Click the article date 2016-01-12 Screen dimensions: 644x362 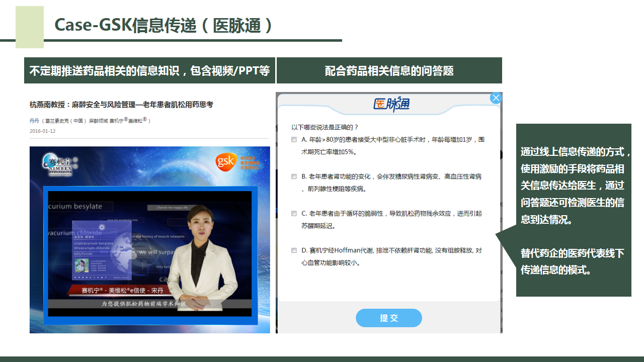pos(43,131)
